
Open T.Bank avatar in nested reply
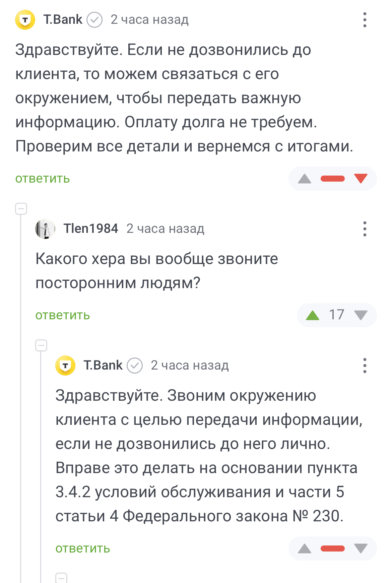pos(65,366)
